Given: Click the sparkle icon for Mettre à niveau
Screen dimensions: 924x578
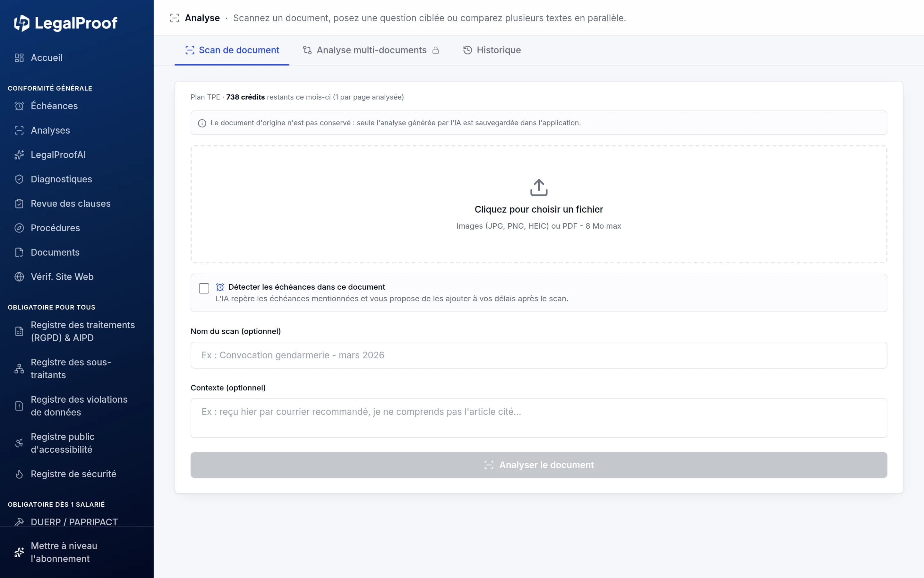Looking at the screenshot, I should click(19, 552).
